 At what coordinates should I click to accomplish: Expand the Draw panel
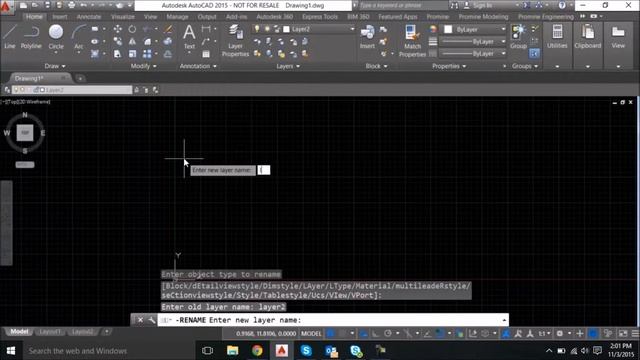55,66
